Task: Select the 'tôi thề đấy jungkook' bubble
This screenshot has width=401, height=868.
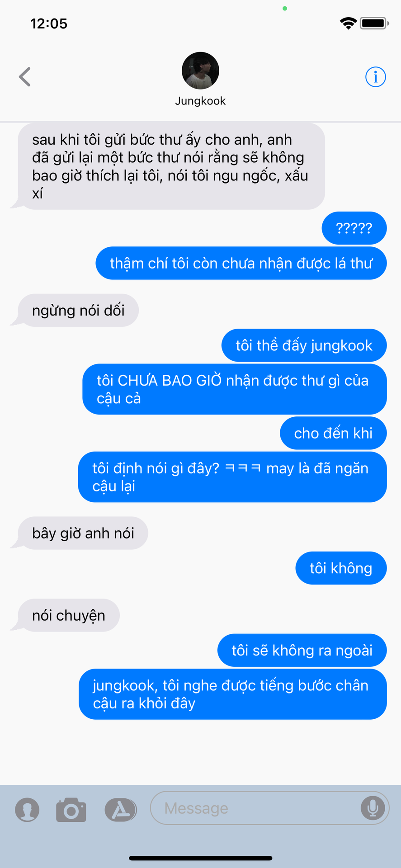Action: (x=304, y=345)
